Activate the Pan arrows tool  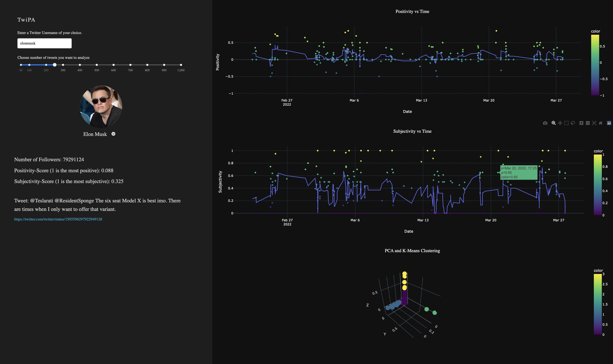point(560,123)
